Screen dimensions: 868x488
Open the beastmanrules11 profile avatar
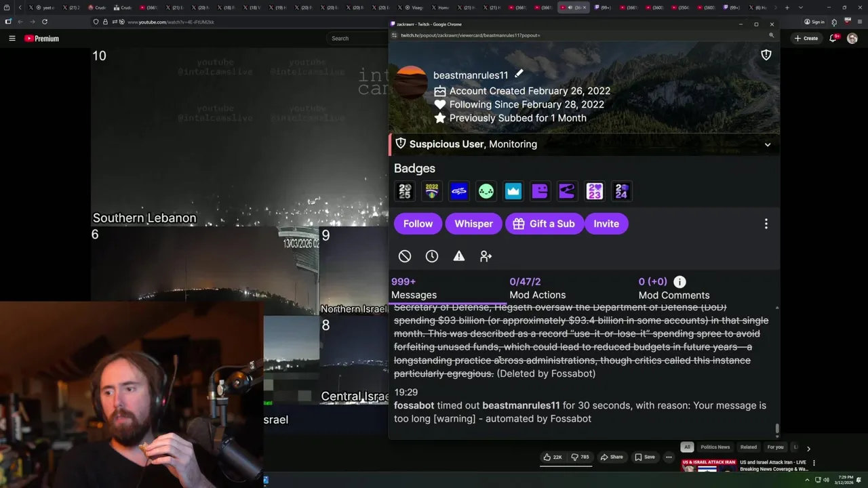pyautogui.click(x=412, y=83)
